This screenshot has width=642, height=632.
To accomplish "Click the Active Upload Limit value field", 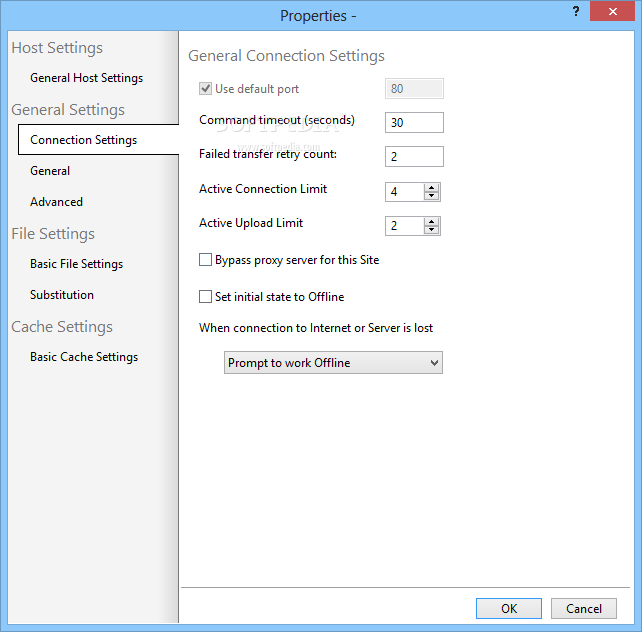I will 405,226.
